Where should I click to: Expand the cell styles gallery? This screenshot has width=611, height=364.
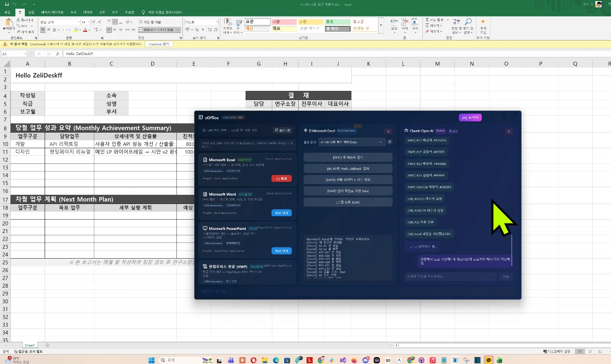pyautogui.click(x=381, y=26)
